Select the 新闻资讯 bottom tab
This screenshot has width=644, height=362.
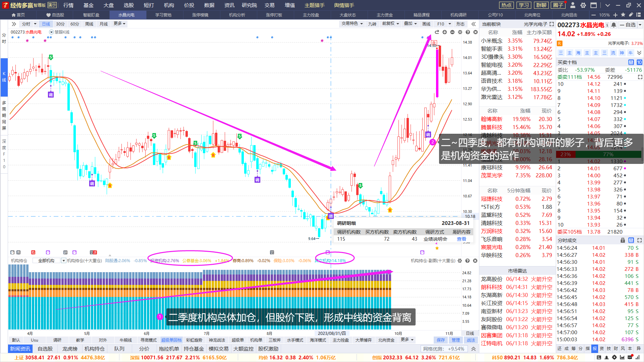click(x=20, y=349)
